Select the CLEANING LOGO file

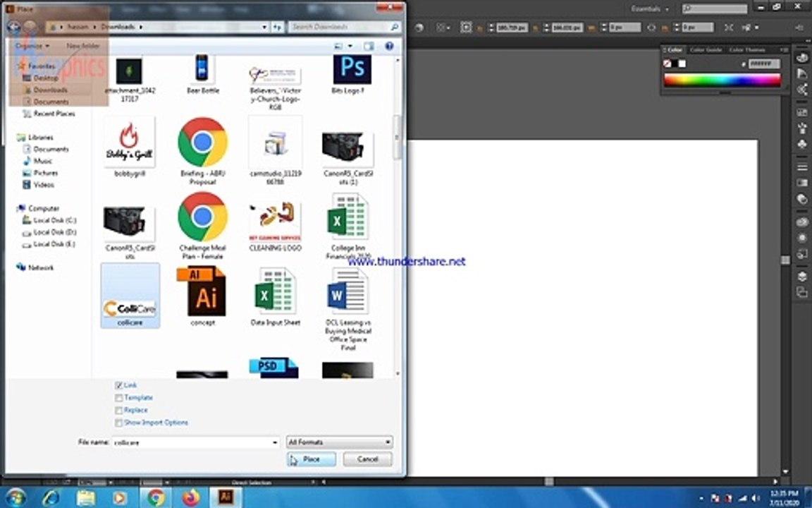tap(275, 226)
